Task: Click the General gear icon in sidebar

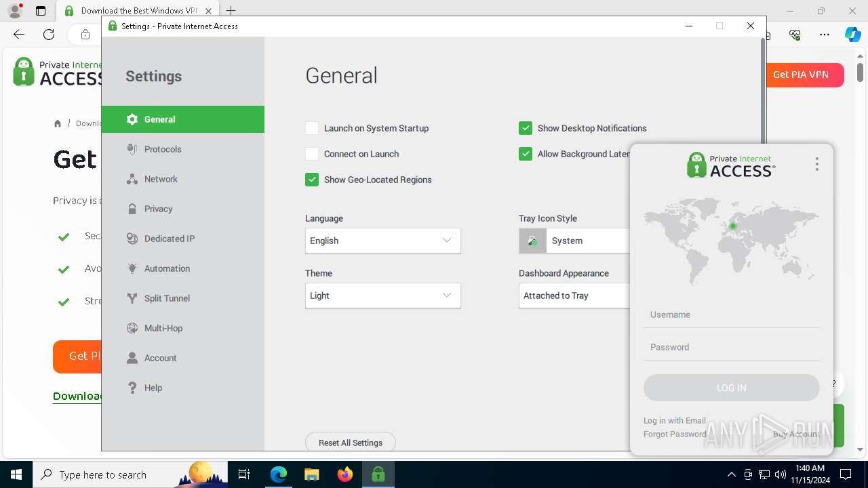Action: (x=132, y=119)
